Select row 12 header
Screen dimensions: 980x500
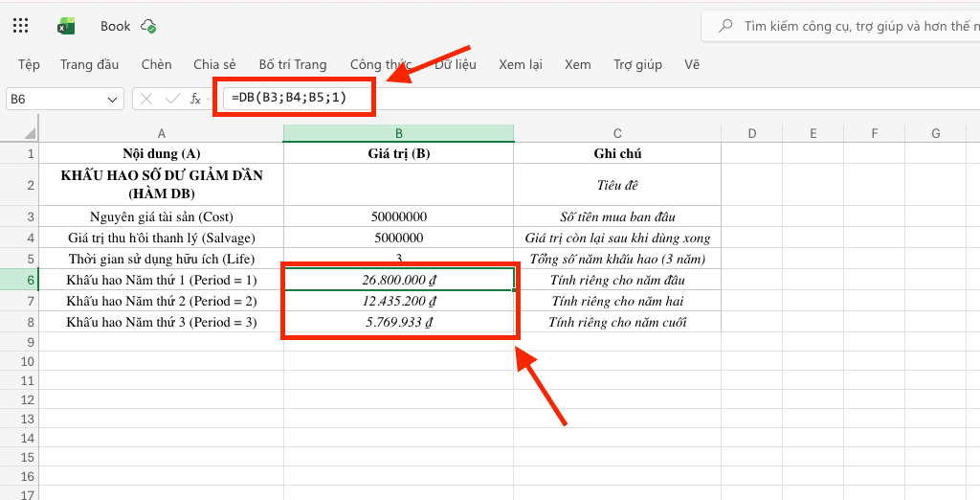[x=19, y=399]
